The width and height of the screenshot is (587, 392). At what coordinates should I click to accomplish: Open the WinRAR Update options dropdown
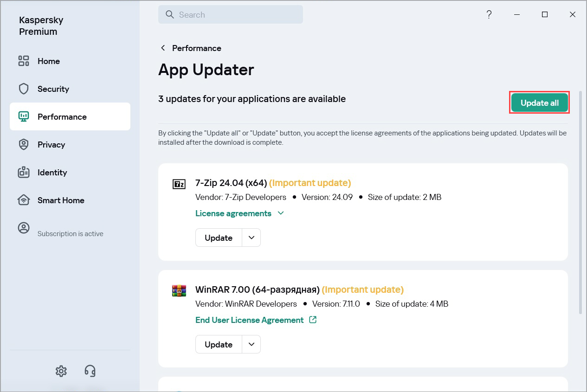(251, 344)
